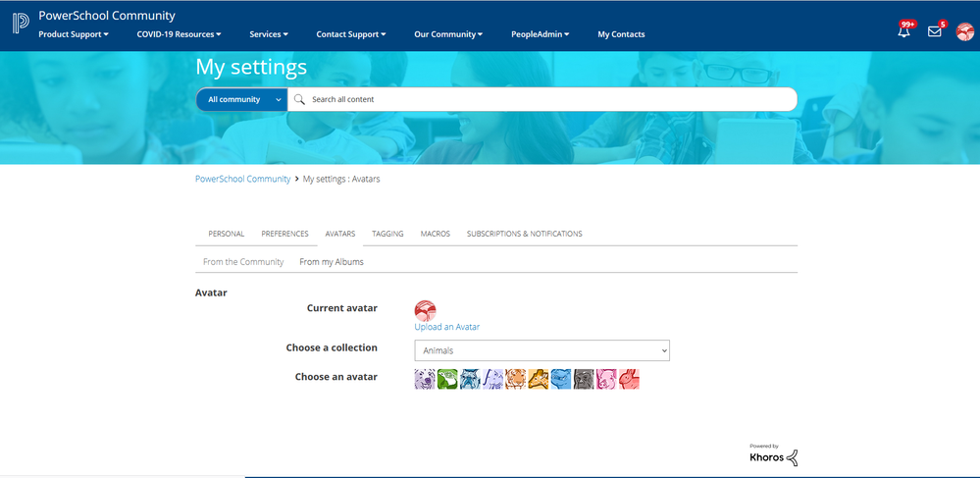
Task: Click the user profile avatar in header
Action: point(965,31)
